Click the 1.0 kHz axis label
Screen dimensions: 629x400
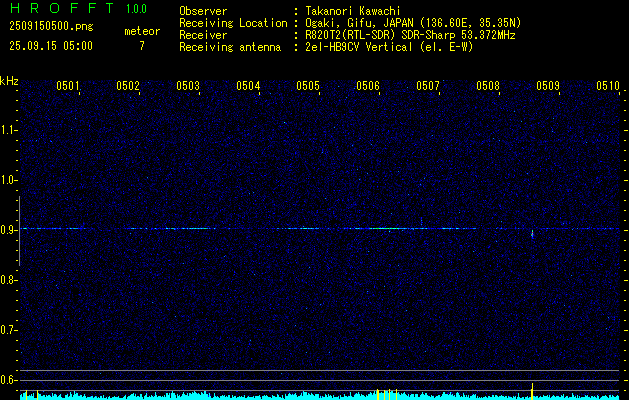(8, 181)
